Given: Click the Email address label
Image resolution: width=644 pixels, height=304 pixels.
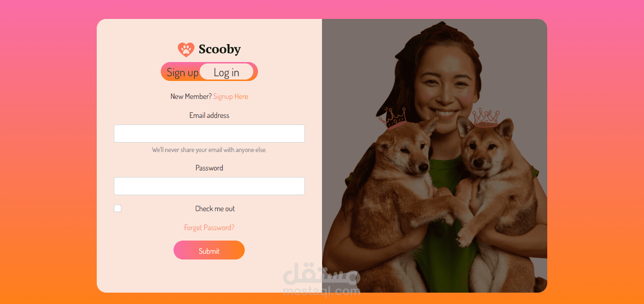Looking at the screenshot, I should pyautogui.click(x=209, y=116).
